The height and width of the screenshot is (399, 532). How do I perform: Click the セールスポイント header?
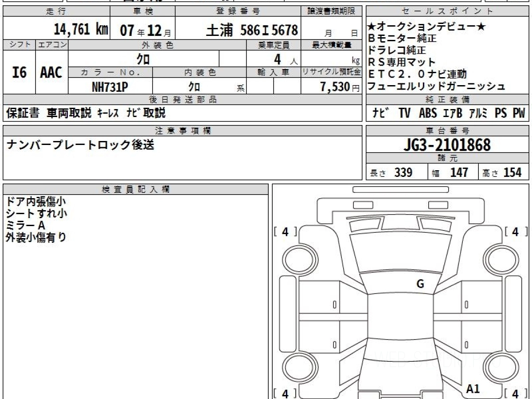click(447, 12)
